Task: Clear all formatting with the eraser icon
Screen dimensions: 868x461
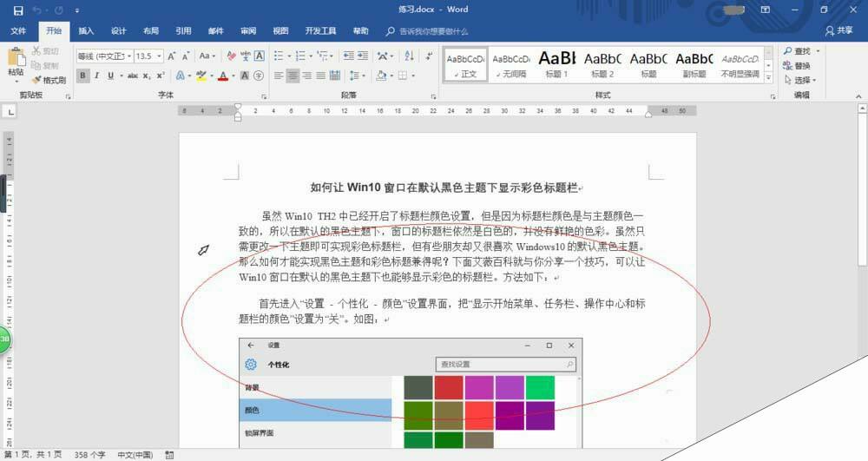Action: tap(232, 56)
